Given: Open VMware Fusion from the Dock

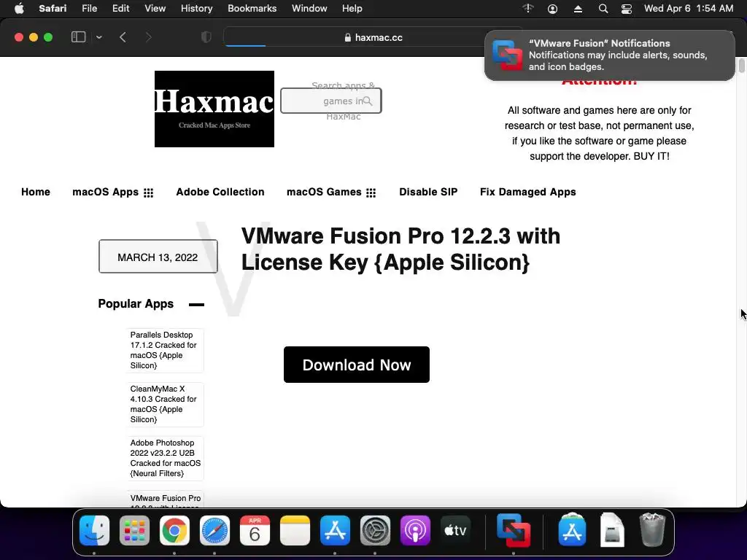Looking at the screenshot, I should (514, 530).
